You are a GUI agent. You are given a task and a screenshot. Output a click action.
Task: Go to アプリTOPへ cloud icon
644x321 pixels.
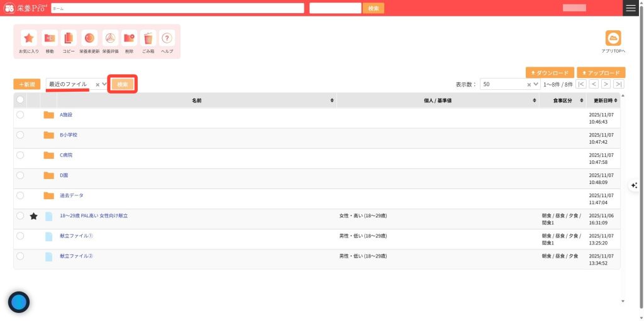(x=613, y=38)
